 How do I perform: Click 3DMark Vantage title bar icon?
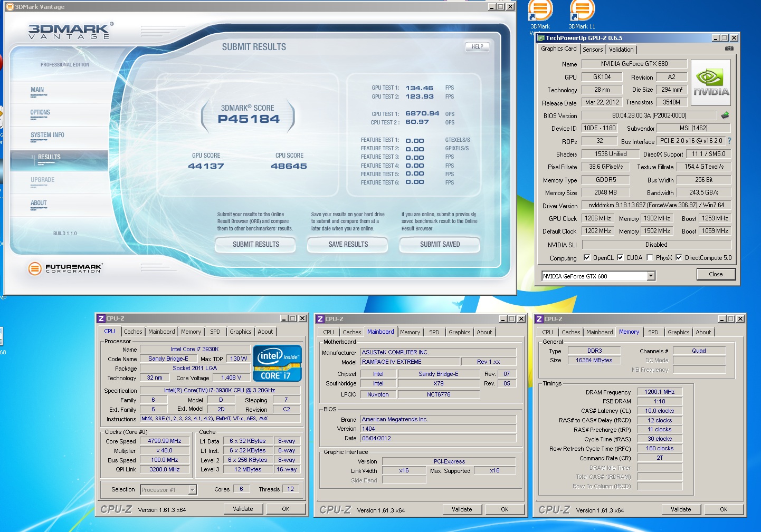tap(9, 7)
